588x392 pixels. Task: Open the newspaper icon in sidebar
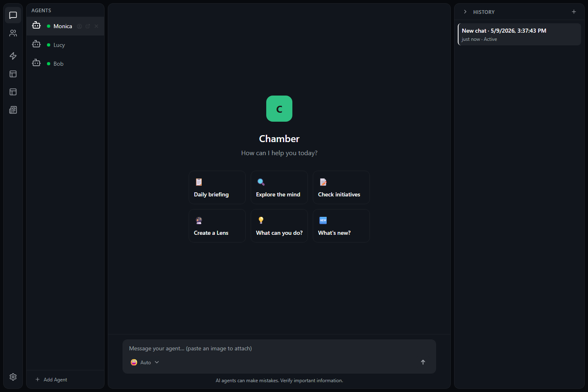[13, 110]
